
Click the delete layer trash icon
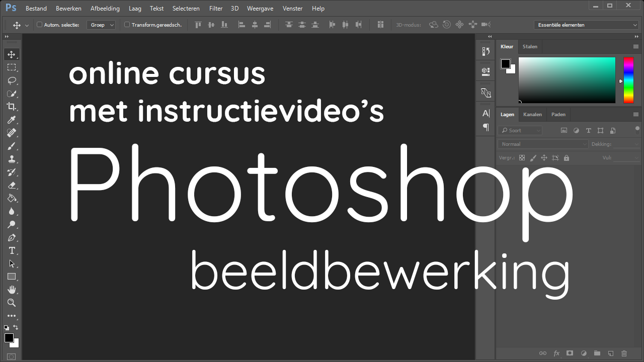(624, 353)
